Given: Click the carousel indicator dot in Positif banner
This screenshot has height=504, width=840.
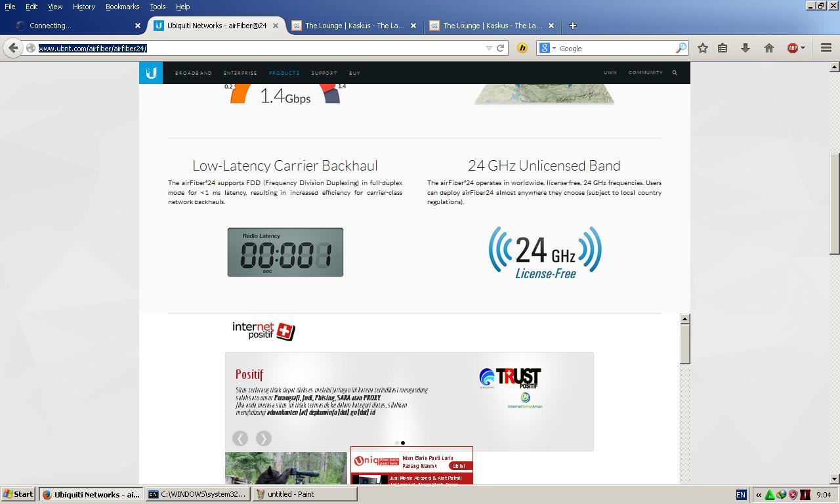Looking at the screenshot, I should [403, 443].
